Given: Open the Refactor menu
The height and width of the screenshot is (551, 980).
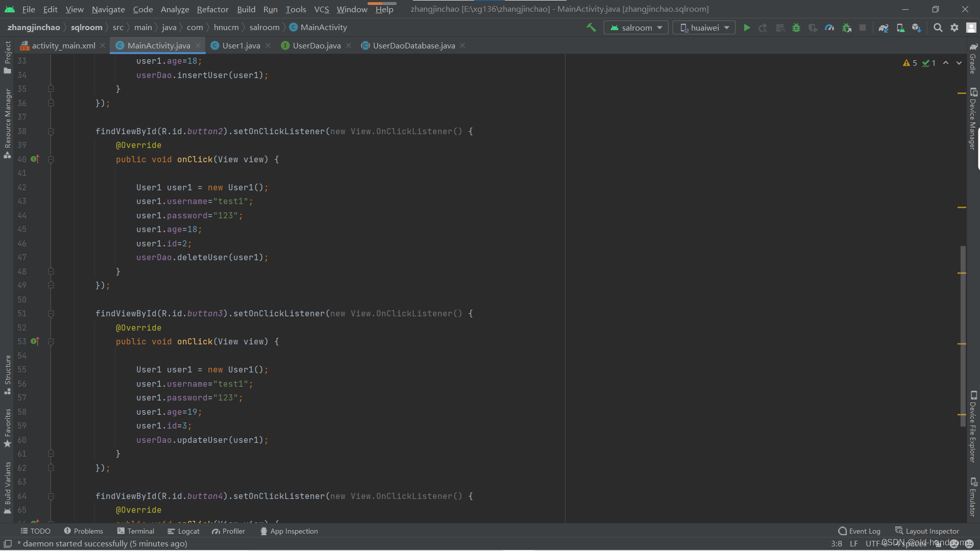Looking at the screenshot, I should 212,9.
